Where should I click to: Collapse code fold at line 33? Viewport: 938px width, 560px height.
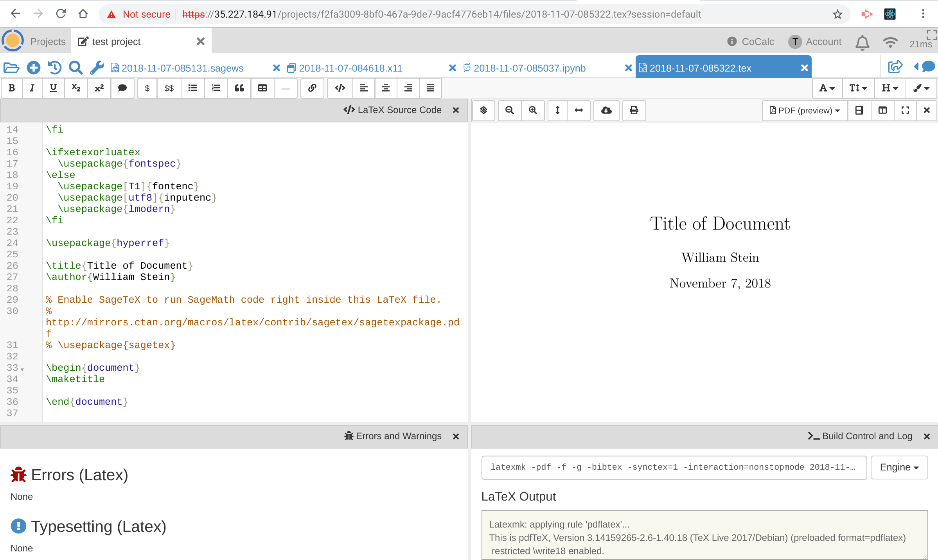point(22,369)
